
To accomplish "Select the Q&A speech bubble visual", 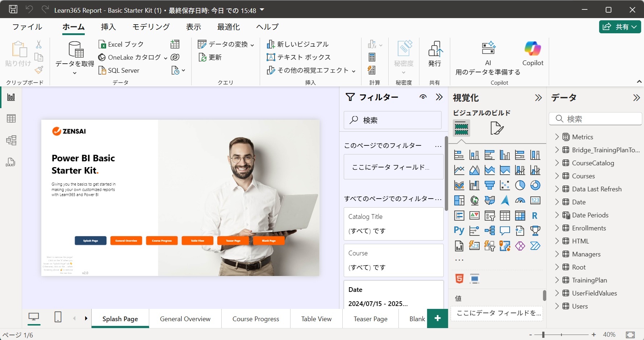I will tap(505, 231).
